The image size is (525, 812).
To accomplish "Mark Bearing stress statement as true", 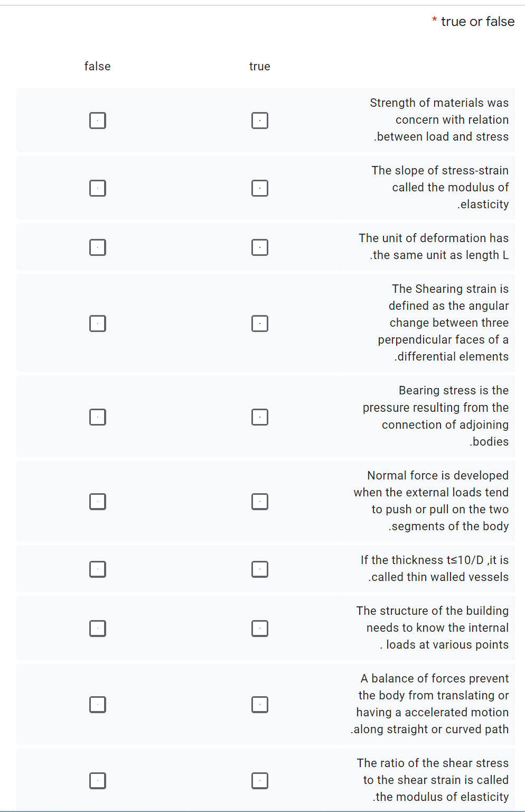I will pyautogui.click(x=260, y=417).
